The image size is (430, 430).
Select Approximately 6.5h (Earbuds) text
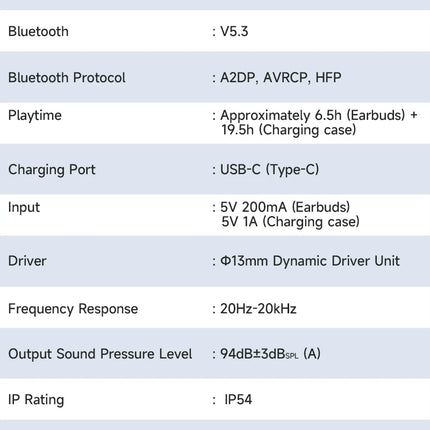click(313, 115)
